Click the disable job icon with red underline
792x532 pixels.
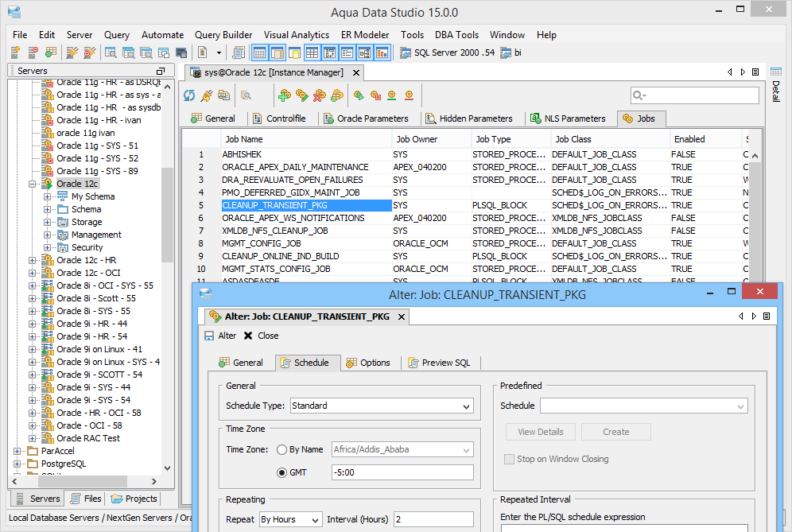coord(410,95)
